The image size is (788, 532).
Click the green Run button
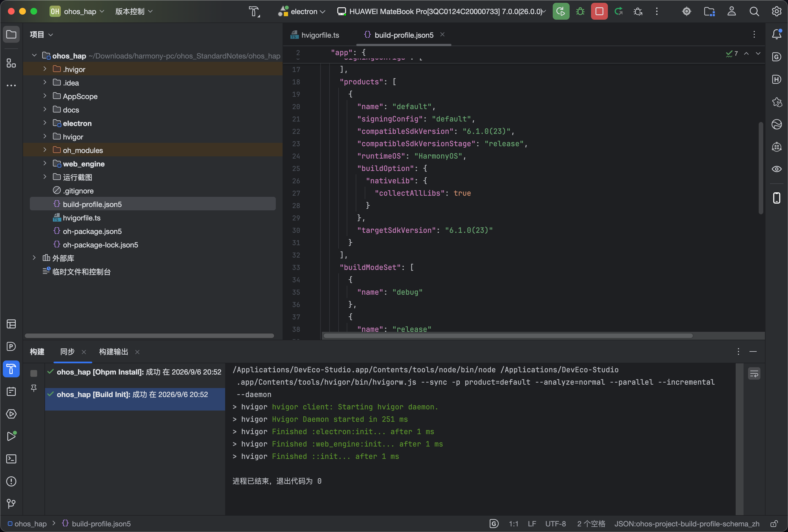click(561, 12)
